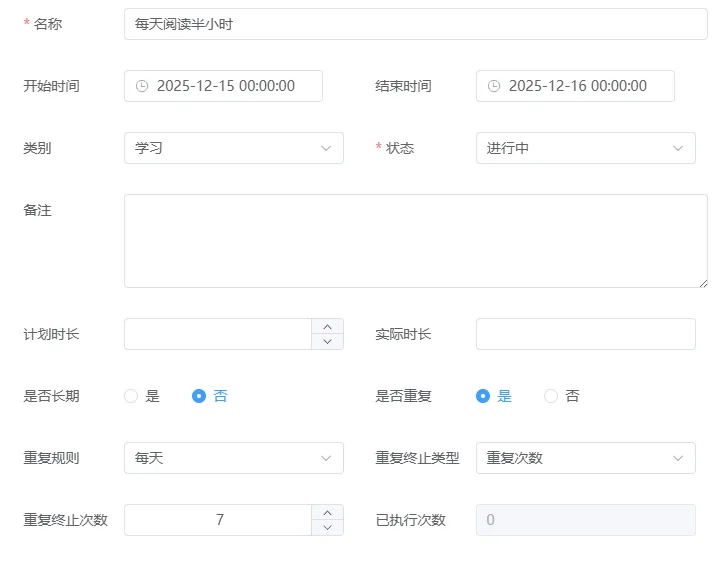The image size is (726, 562).
Task: Increase 计划时长 with up arrow
Action: (327, 326)
